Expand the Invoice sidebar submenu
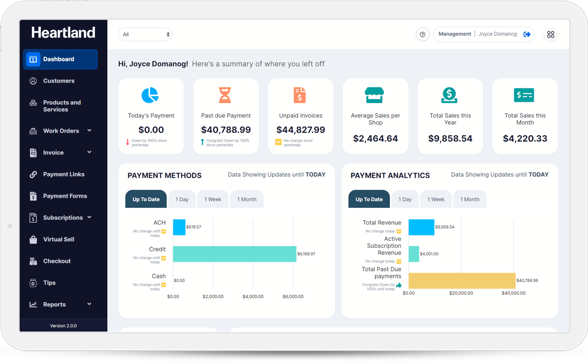Viewport: 588px width, 364px height. coord(89,152)
